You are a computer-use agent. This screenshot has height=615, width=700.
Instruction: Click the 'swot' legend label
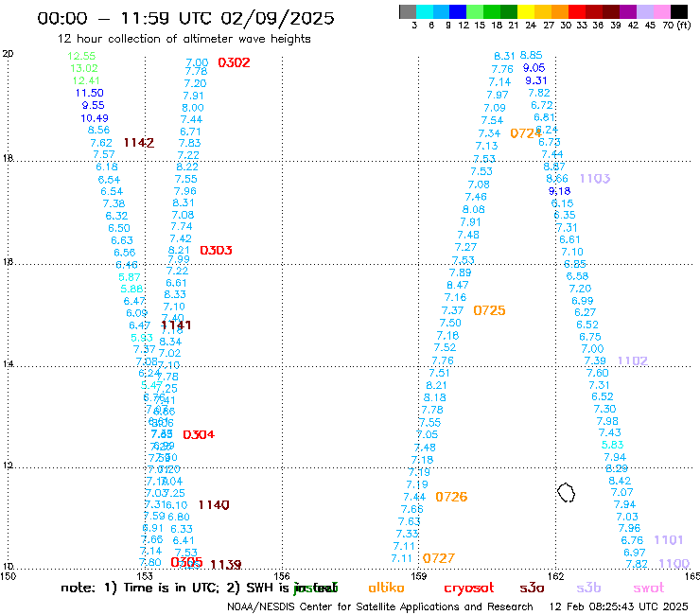click(x=649, y=589)
